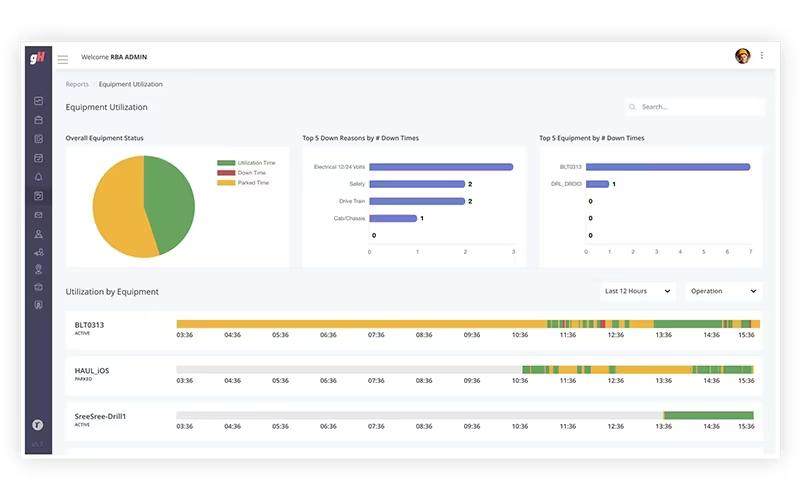This screenshot has width=800, height=500.
Task: Click Top 5 Down Reasons chart title
Action: (360, 138)
